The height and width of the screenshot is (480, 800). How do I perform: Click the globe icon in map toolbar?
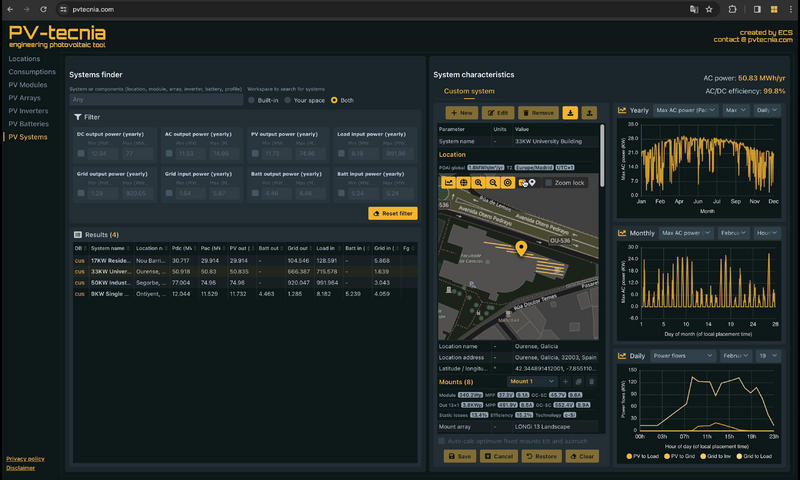464,183
